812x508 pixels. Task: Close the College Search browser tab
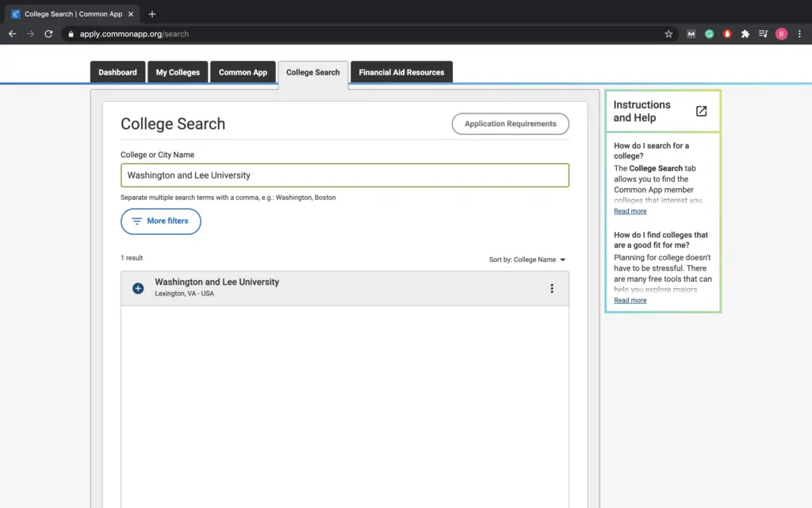(131, 14)
